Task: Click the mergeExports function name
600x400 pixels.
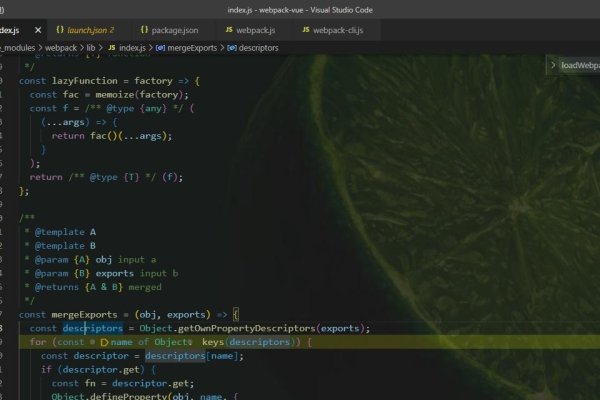Action: [84, 315]
